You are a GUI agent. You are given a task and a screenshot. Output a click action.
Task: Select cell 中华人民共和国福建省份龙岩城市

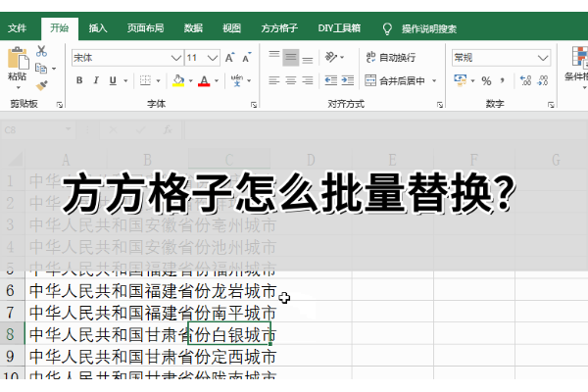153,291
